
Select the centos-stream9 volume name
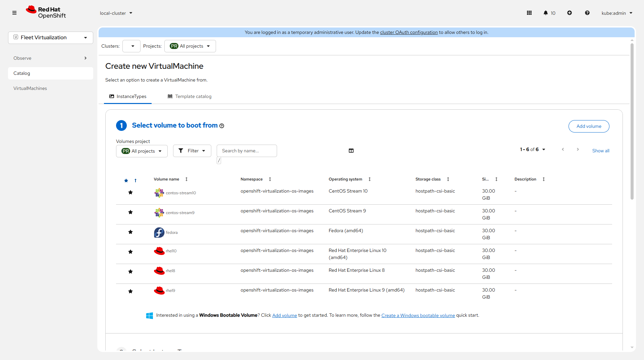click(180, 213)
